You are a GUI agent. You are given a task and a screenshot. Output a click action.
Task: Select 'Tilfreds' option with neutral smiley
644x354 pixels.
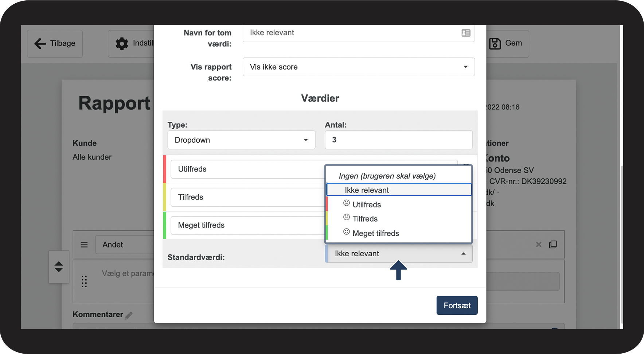pyautogui.click(x=365, y=219)
